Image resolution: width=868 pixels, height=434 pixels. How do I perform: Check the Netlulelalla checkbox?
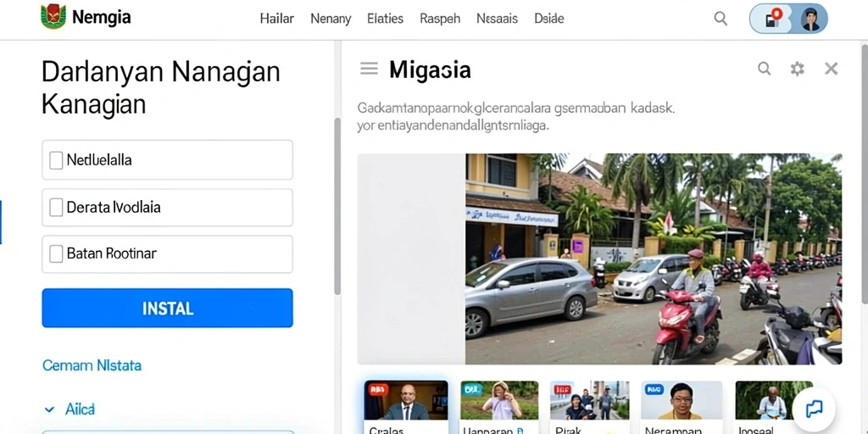tap(56, 160)
